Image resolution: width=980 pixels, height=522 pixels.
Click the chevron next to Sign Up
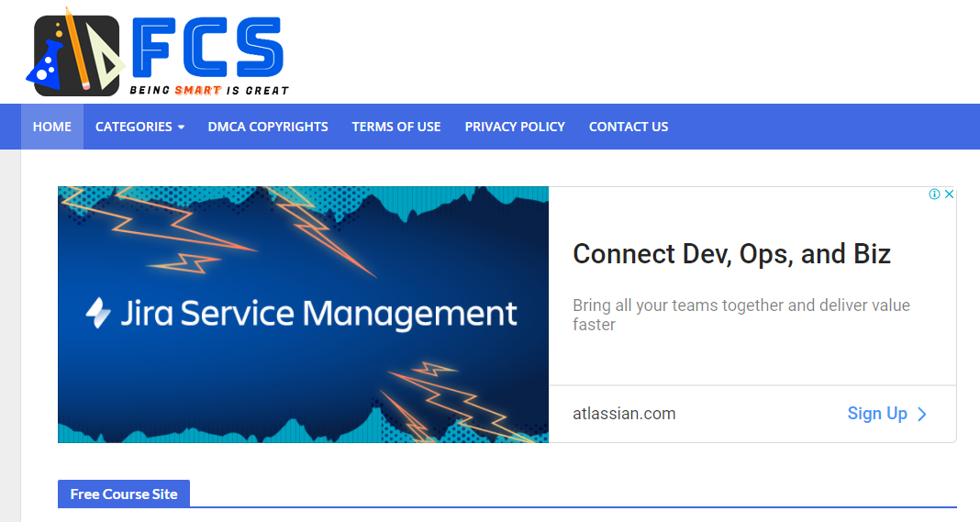(x=922, y=415)
